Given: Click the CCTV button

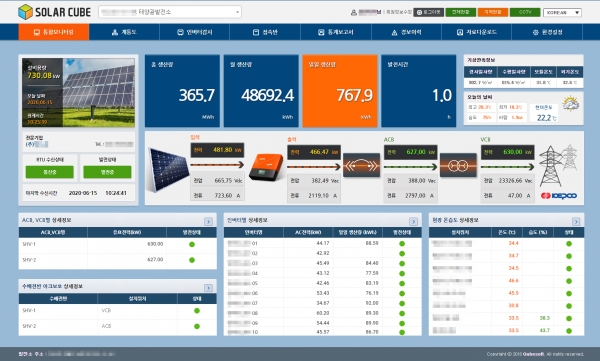Looking at the screenshot, I should click(525, 12).
